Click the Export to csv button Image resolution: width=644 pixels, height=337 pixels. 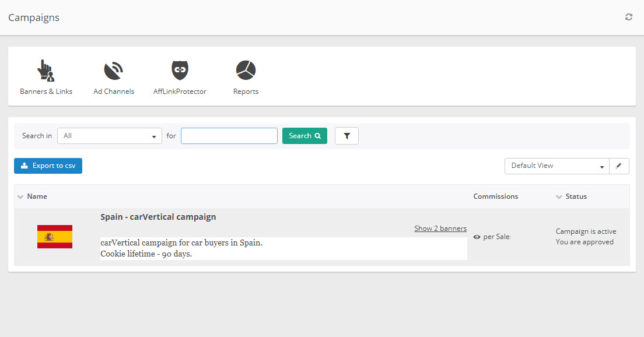(48, 166)
